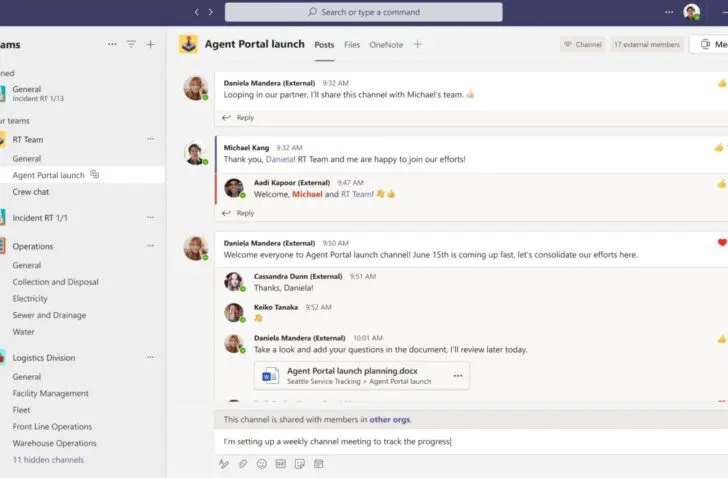Screen dimensions: 728x478
Task: Open more options for RT Team
Action: (150, 139)
